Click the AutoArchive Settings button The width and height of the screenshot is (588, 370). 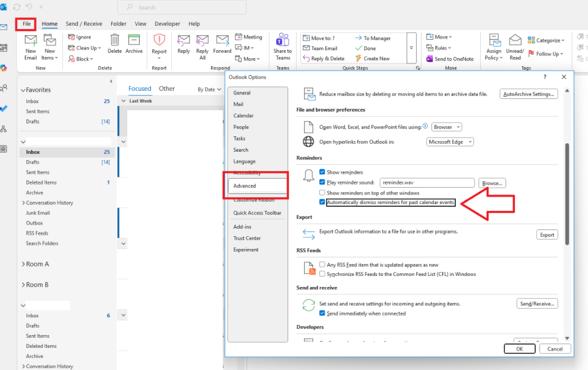529,94
